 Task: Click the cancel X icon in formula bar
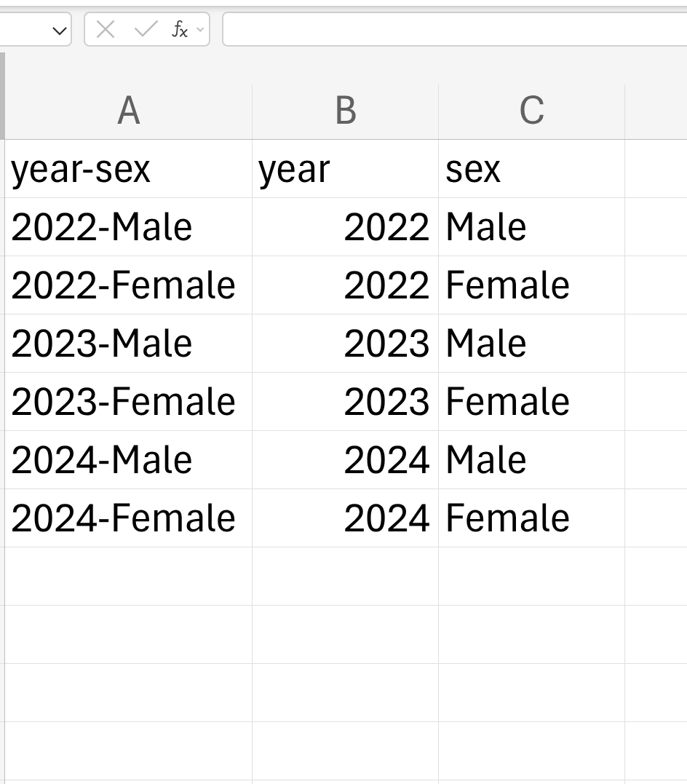click(105, 30)
